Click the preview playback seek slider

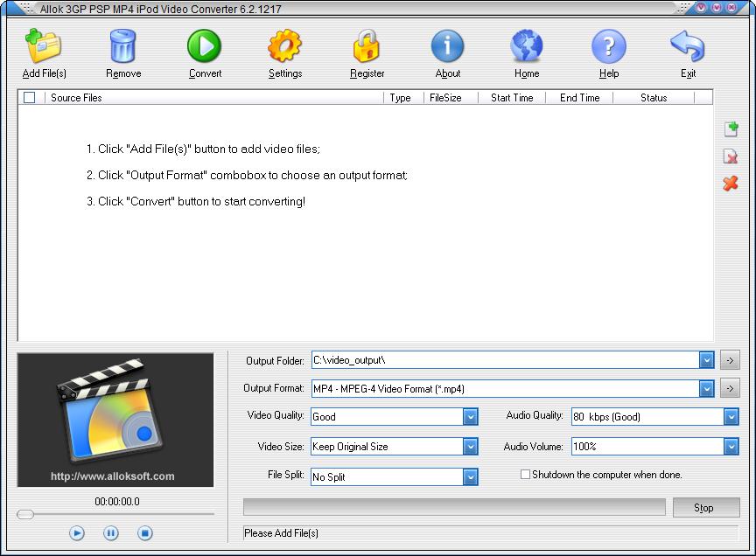tap(115, 514)
